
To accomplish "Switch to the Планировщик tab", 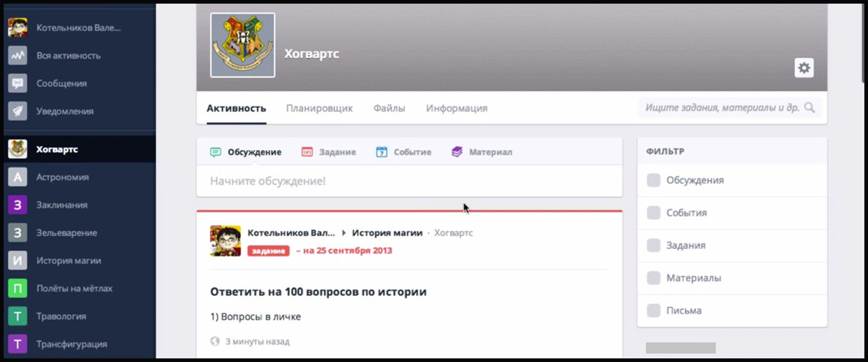I will (x=319, y=109).
